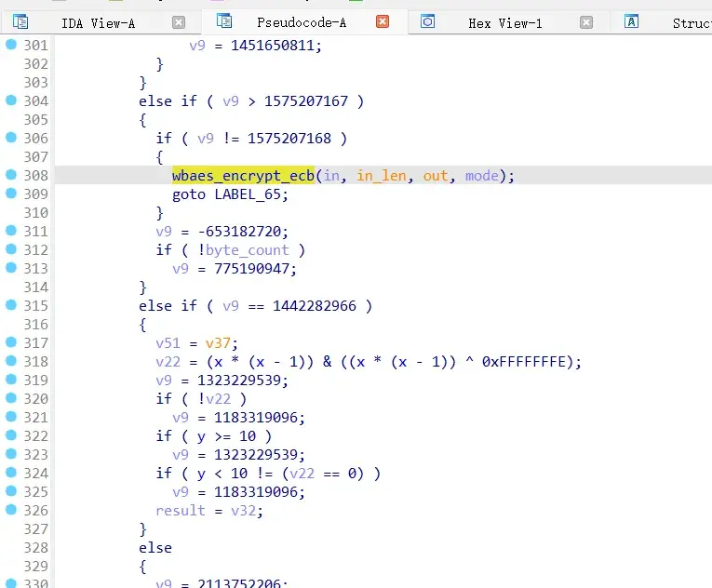
Task: Click the 0xFFFFFFFE constant
Action: point(524,362)
